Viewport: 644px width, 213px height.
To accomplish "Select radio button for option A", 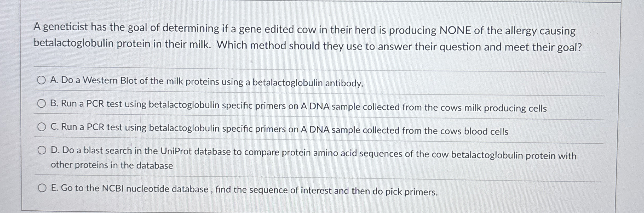I will pyautogui.click(x=42, y=81).
